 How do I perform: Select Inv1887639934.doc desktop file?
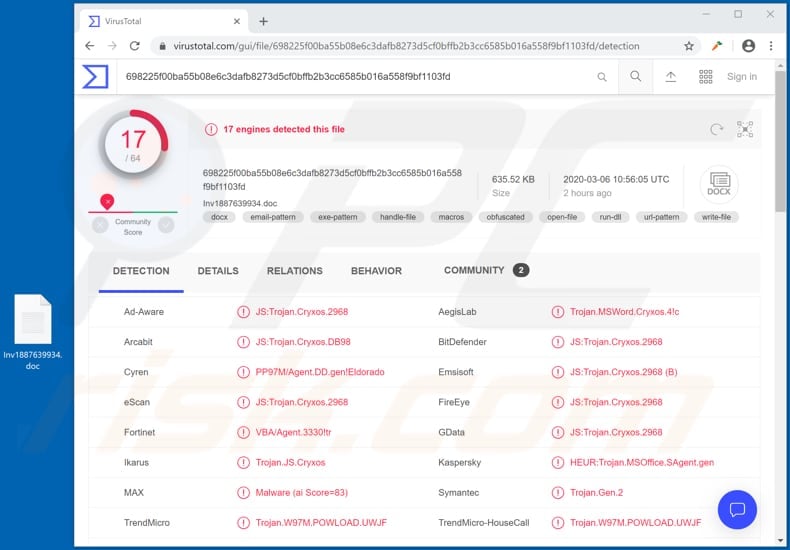coord(33,332)
